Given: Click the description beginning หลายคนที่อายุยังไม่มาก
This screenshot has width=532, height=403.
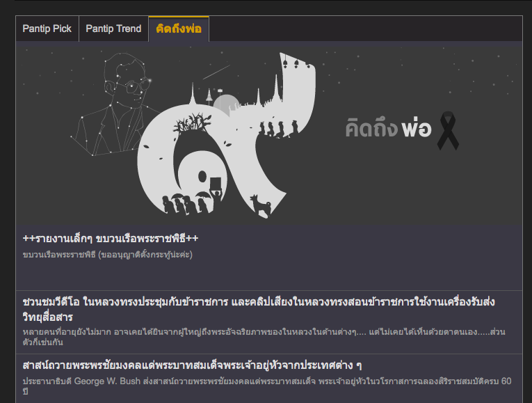Looking at the screenshot, I should point(263,331).
